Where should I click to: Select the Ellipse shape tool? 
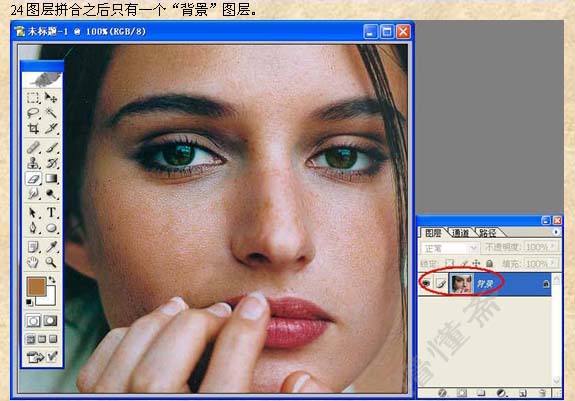[51, 228]
